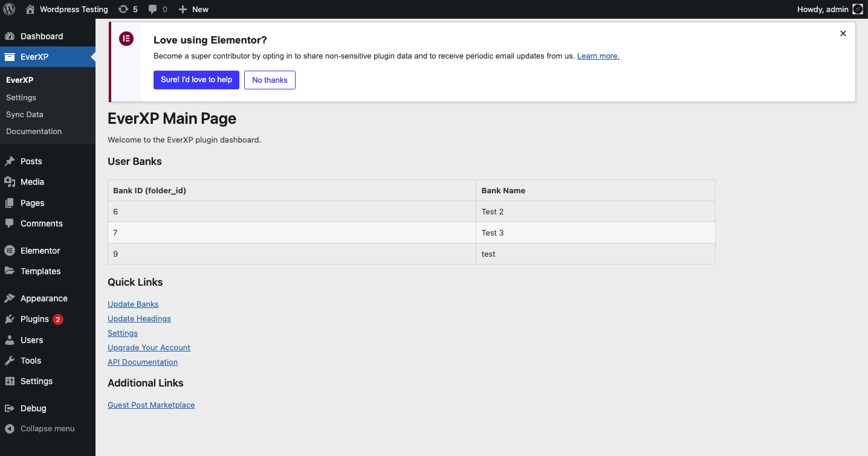Click the Users person icon
Screen dimensions: 868x456
(x=10, y=340)
